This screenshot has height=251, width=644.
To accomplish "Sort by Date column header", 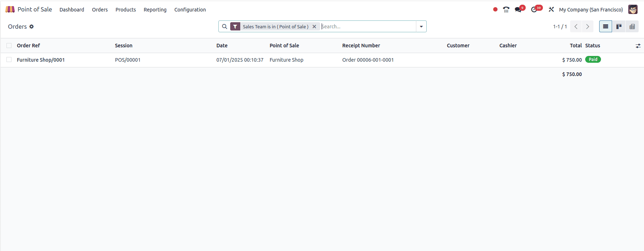I will (x=222, y=46).
